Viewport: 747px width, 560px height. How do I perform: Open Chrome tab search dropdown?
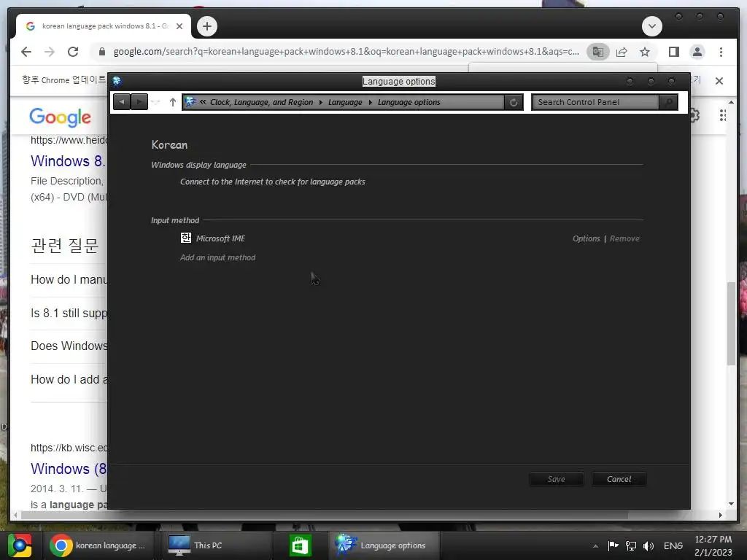click(x=651, y=26)
